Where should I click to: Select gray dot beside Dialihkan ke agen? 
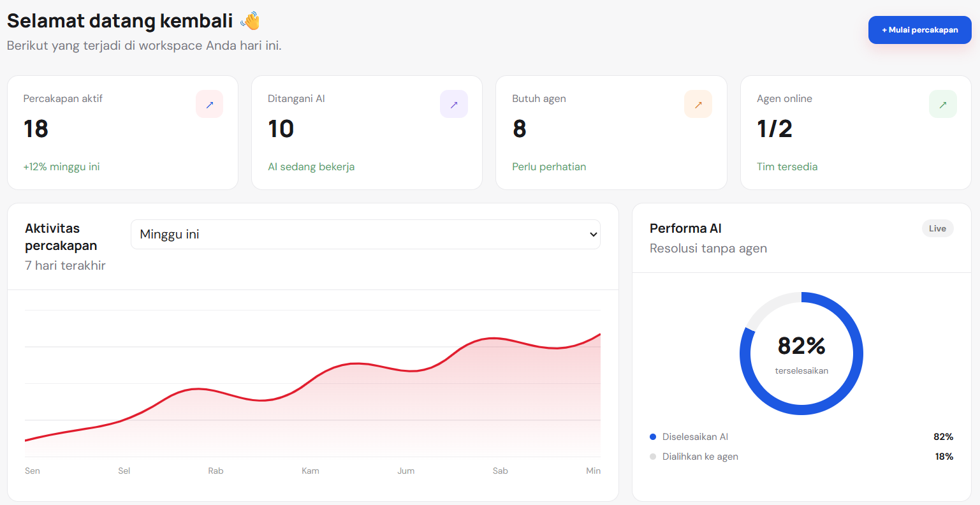coord(653,457)
